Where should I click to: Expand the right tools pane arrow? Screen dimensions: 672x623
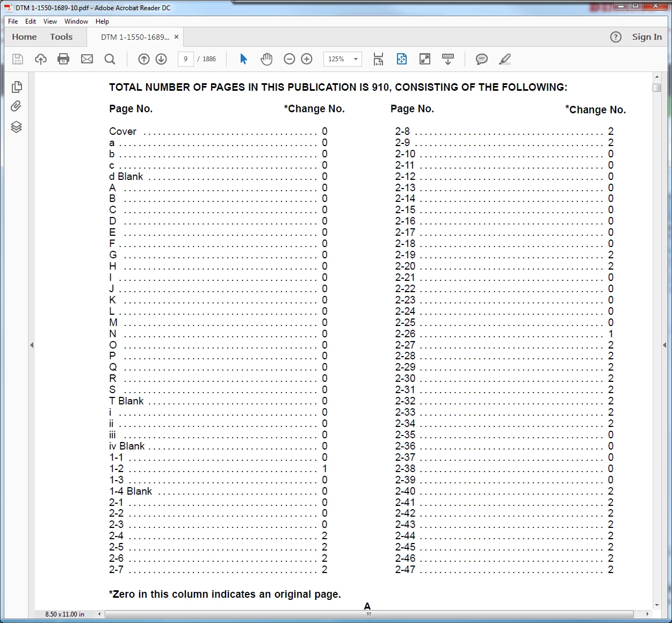click(x=664, y=345)
